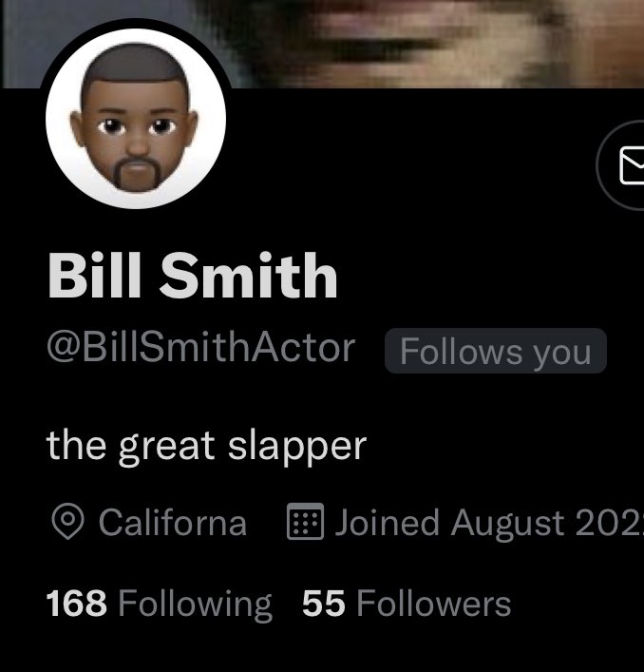644x672 pixels.
Task: Click the calendar icon beside Joined date
Action: [305, 521]
